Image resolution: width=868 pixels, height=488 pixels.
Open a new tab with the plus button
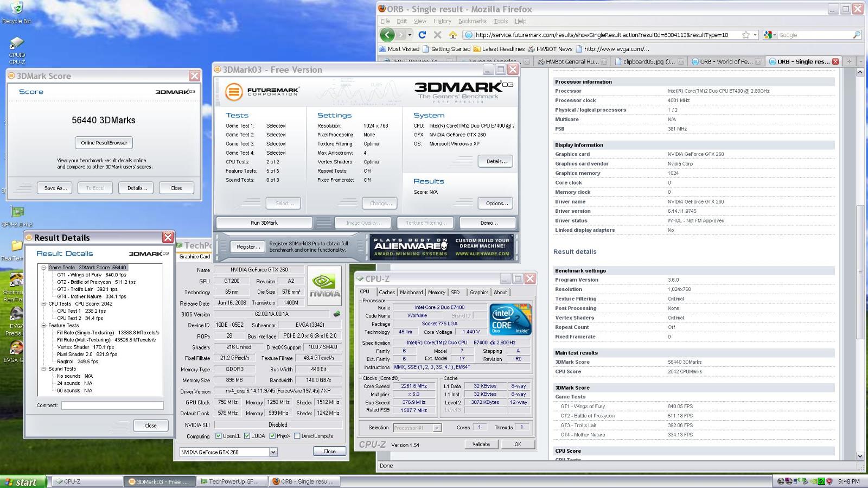[850, 61]
